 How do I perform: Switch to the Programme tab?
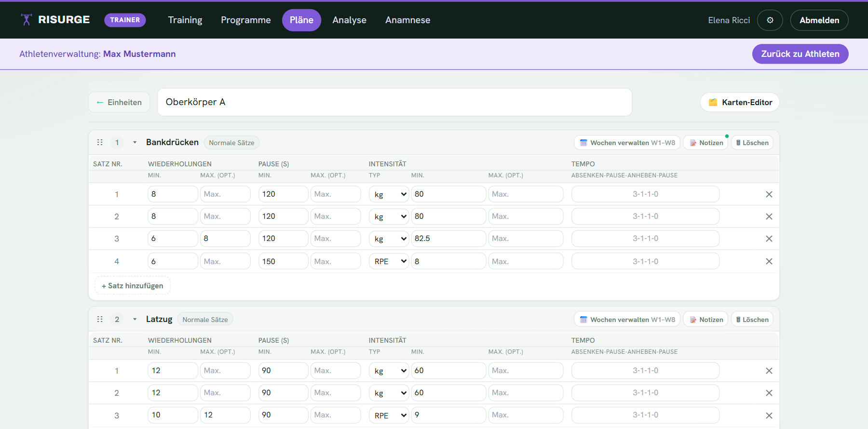[x=246, y=20]
